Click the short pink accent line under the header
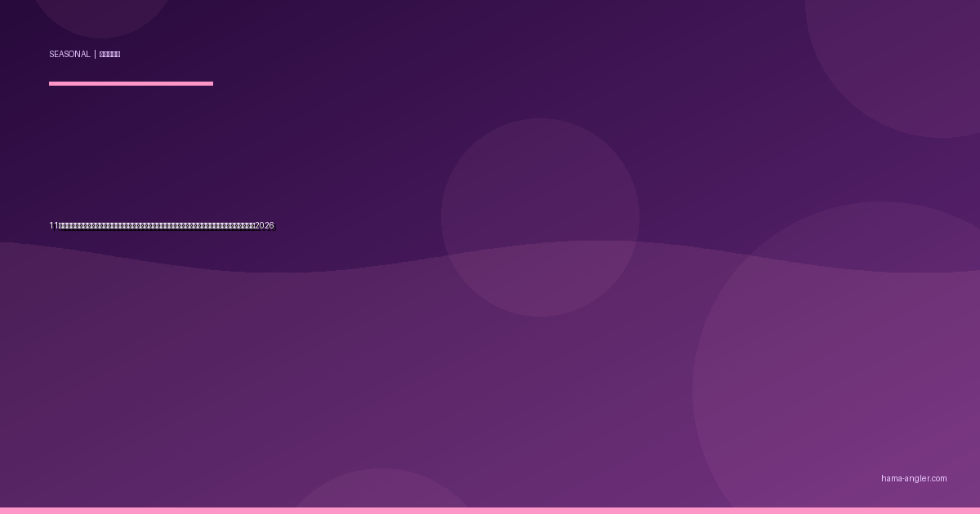This screenshot has width=980, height=514. pyautogui.click(x=131, y=83)
